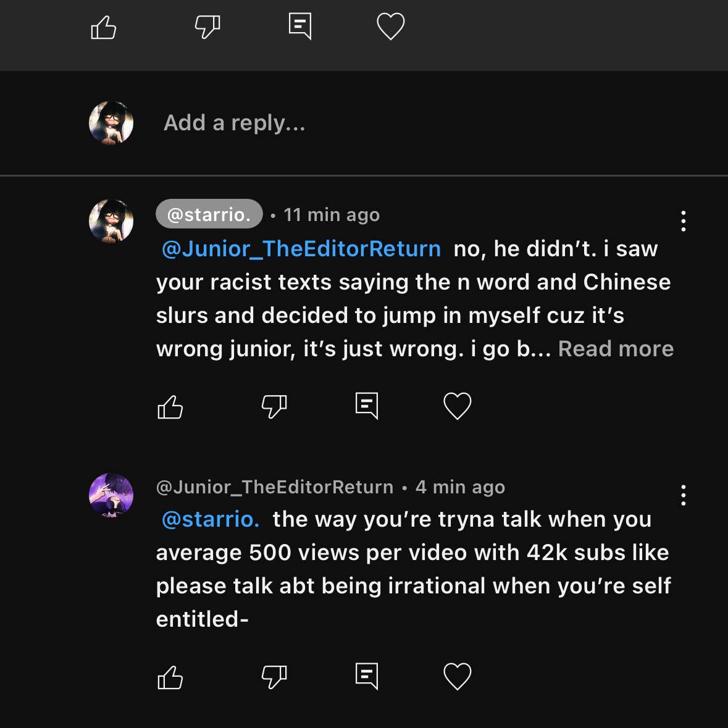Reply to starrio.'s comment via reply icon
The image size is (728, 728).
click(x=367, y=406)
